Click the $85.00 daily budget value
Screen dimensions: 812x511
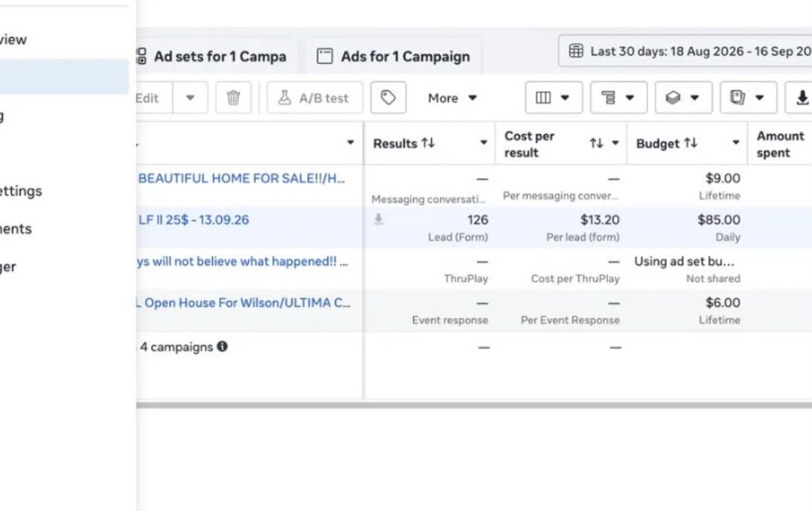click(x=719, y=220)
